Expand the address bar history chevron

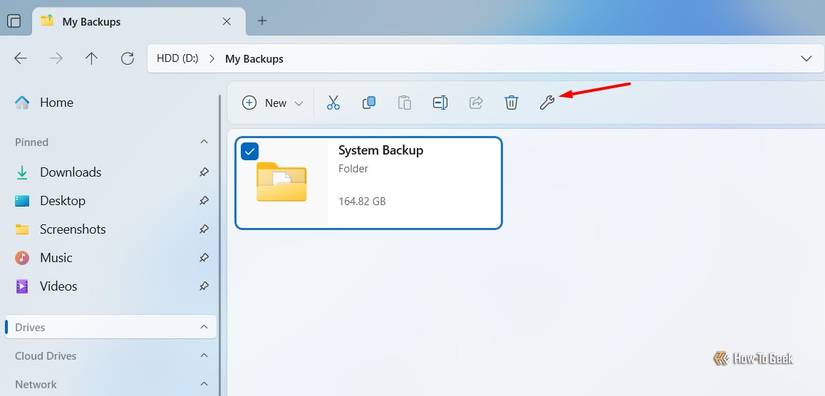(x=806, y=58)
